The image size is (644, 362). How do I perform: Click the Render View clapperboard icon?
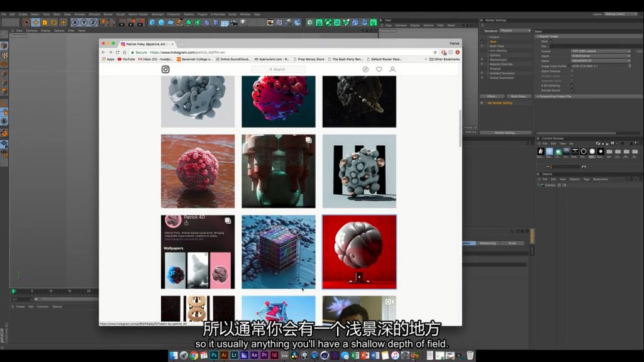(122, 23)
